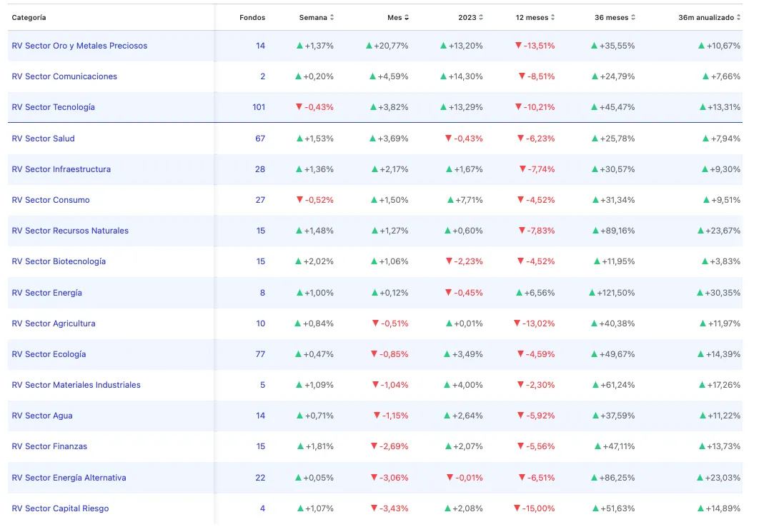Click the Fondos column header
Image resolution: width=779 pixels, height=532 pixels.
click(252, 17)
